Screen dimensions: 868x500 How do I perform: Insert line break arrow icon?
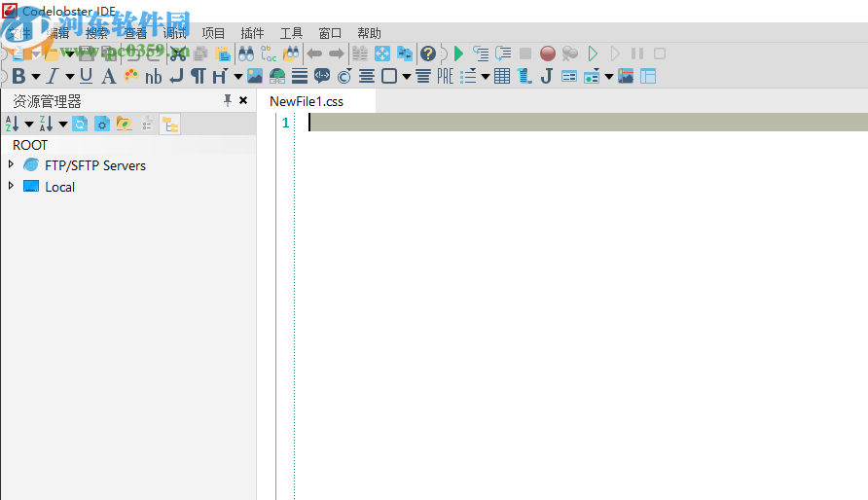176,76
